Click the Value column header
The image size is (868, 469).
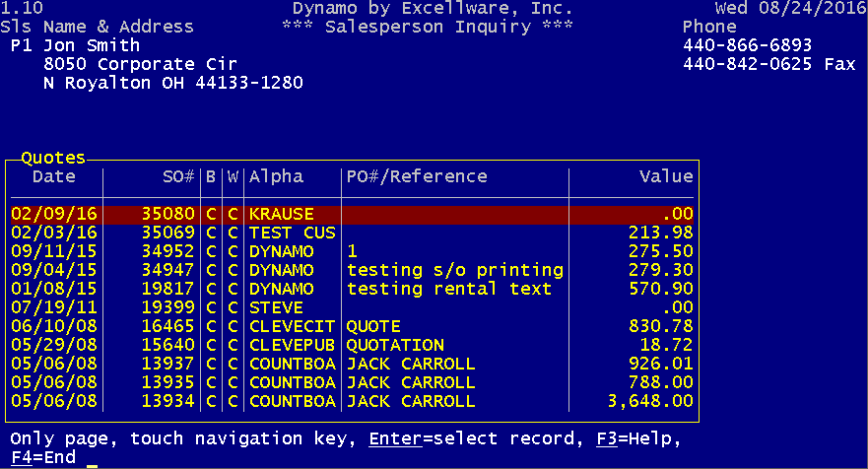tap(666, 176)
